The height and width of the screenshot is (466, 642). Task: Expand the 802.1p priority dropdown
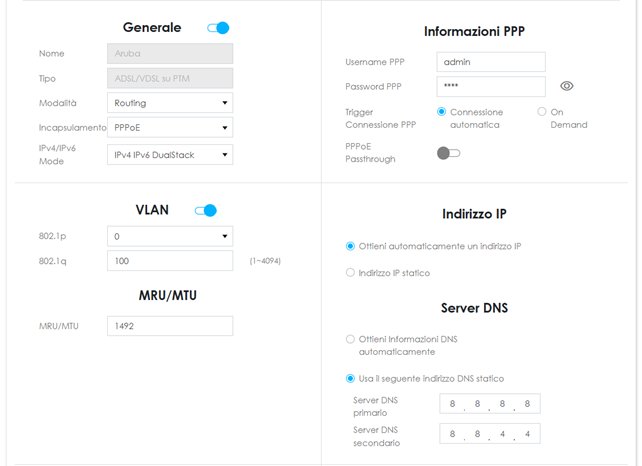click(x=169, y=237)
